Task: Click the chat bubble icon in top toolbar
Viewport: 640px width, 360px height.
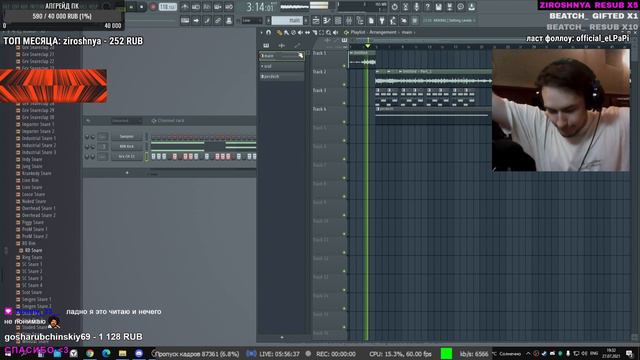Action: point(460,7)
